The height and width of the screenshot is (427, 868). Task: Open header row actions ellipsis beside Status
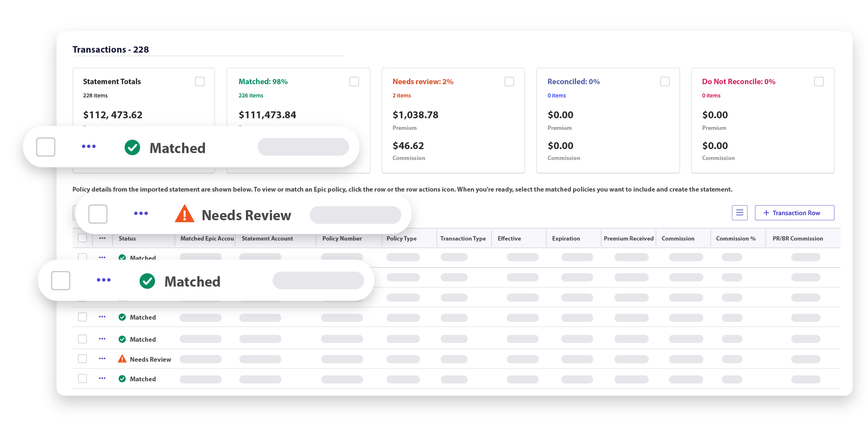102,238
